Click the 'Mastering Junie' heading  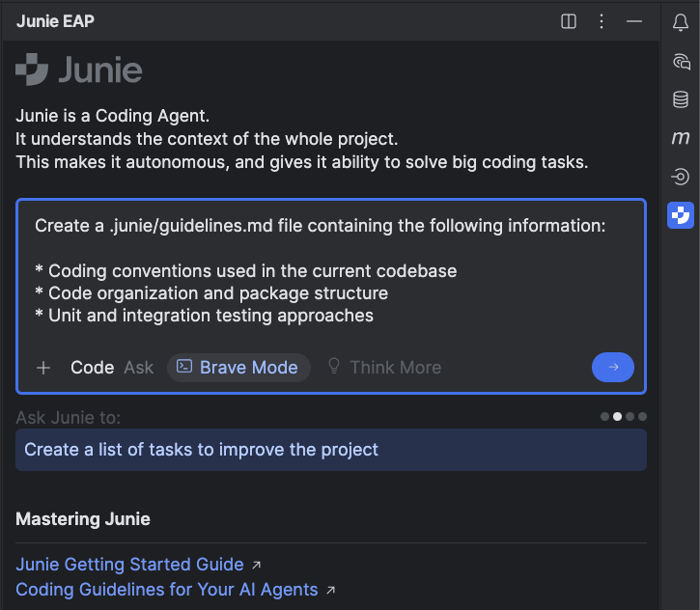click(83, 519)
